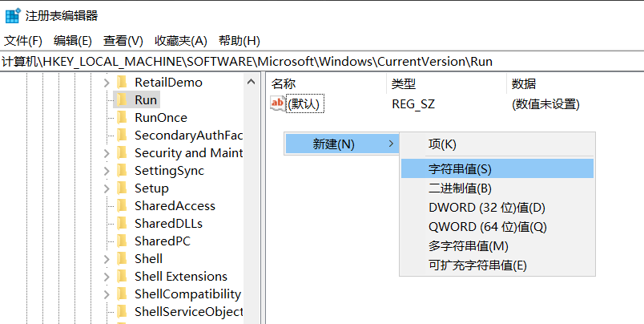Select DWORD (32 位)值(D) option
This screenshot has width=644, height=324.
coord(486,207)
